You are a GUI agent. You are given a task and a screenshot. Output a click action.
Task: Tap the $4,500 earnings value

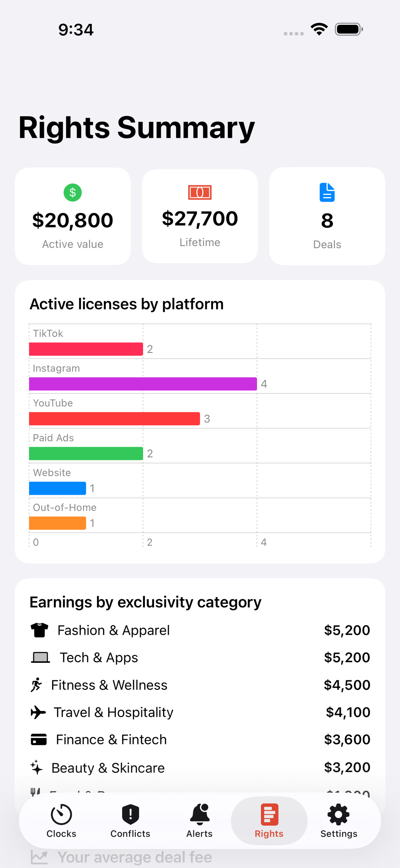coord(347,685)
